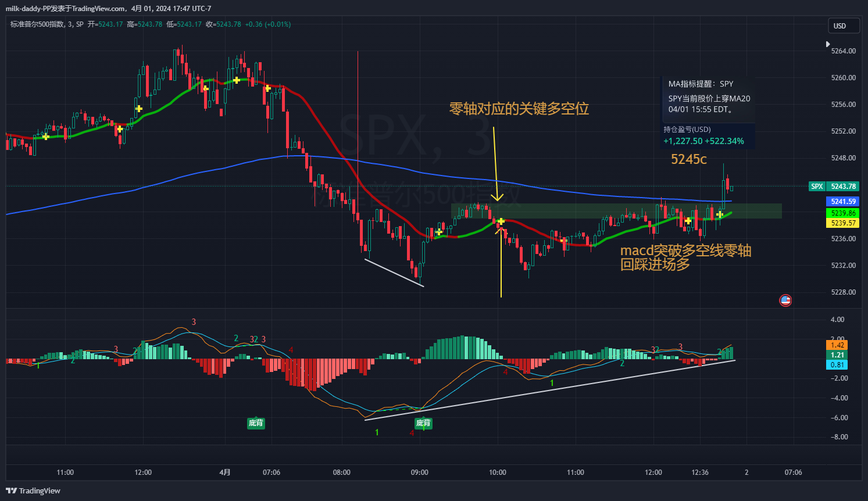Select the macd突破多空线零轴 annotation text
This screenshot has height=501, width=868.
click(x=685, y=251)
